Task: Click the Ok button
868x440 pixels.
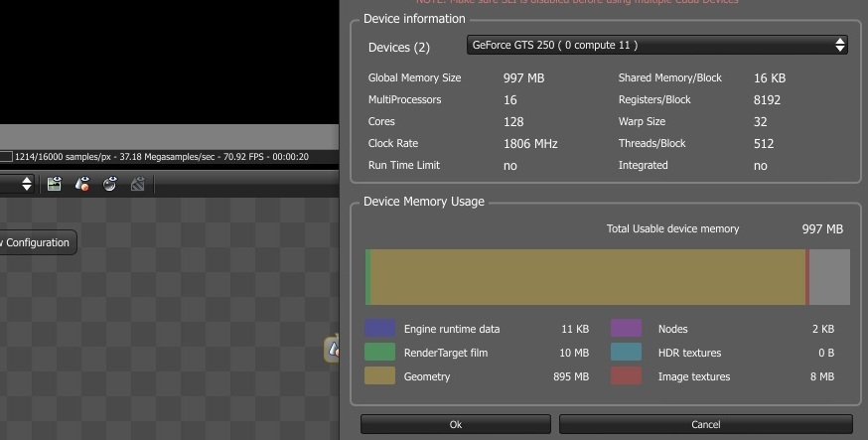Action: pos(456,424)
